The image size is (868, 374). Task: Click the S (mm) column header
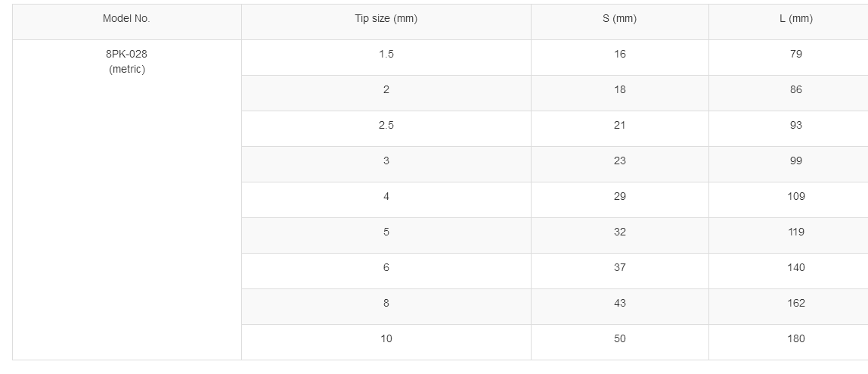619,19
